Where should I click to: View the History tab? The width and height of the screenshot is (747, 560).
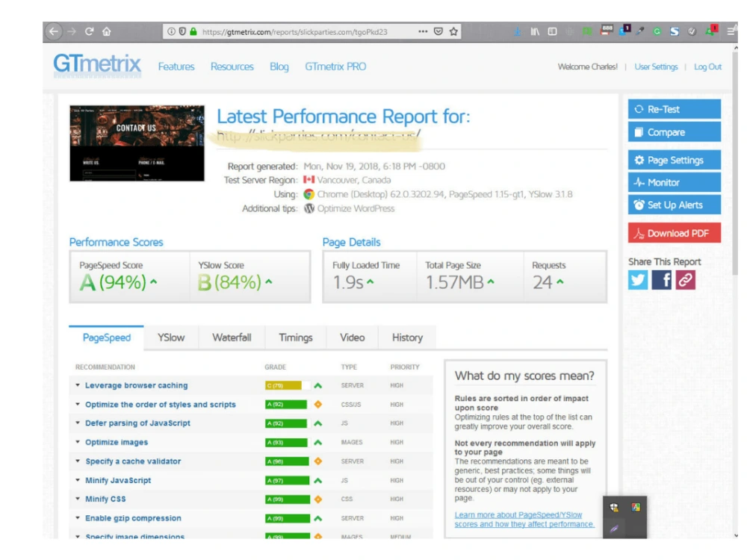click(407, 337)
